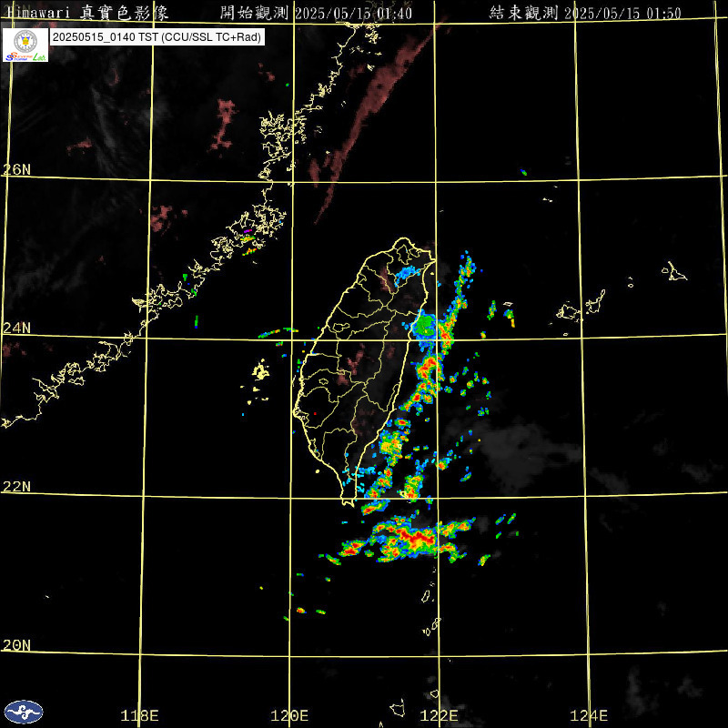This screenshot has width=728, height=728.
Task: Click the 22N latitude label
Action: click(16, 487)
